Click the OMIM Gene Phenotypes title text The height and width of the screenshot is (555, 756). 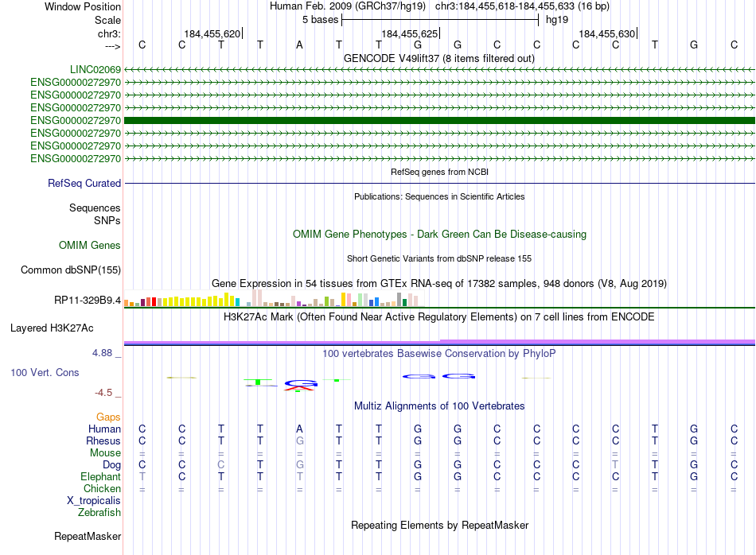pyautogui.click(x=440, y=234)
